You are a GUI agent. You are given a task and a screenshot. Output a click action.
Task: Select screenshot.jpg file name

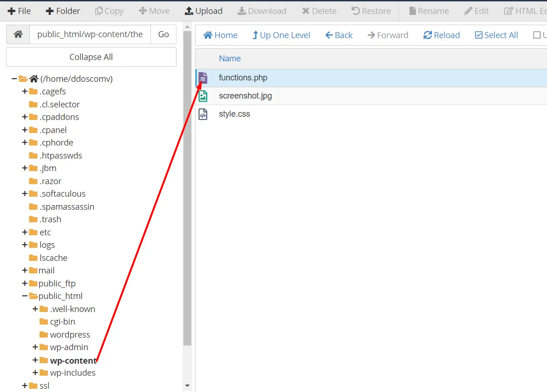[245, 96]
